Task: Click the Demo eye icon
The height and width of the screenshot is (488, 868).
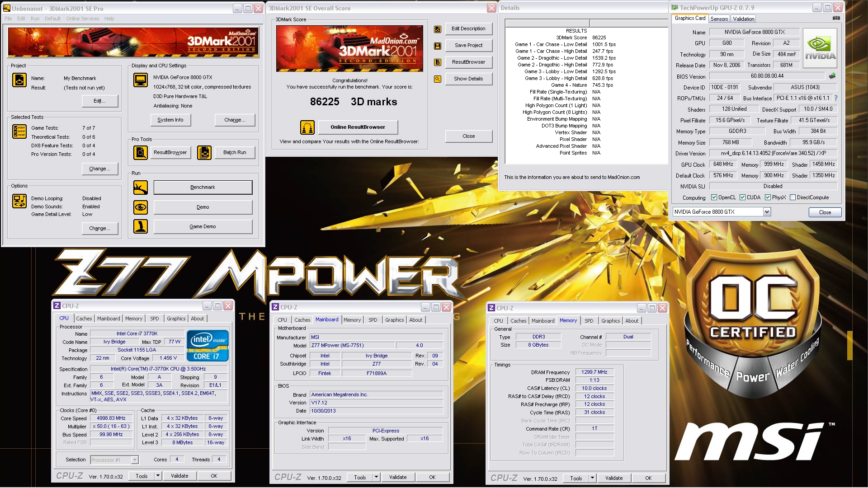Action: [x=141, y=207]
